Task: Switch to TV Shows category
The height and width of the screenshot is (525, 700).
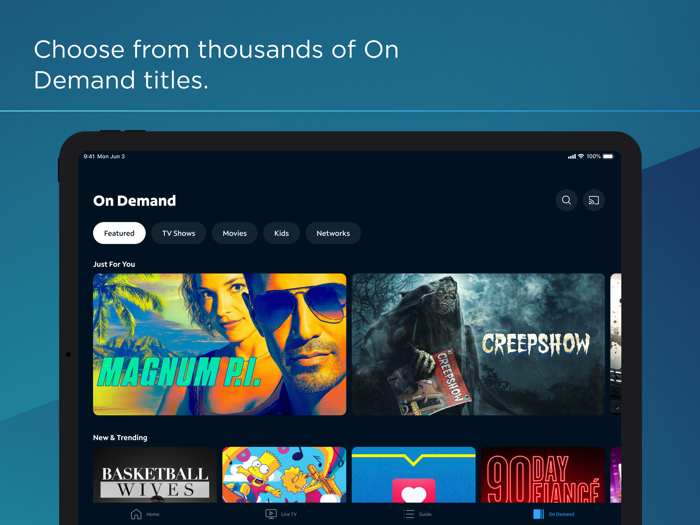Action: coord(179,233)
